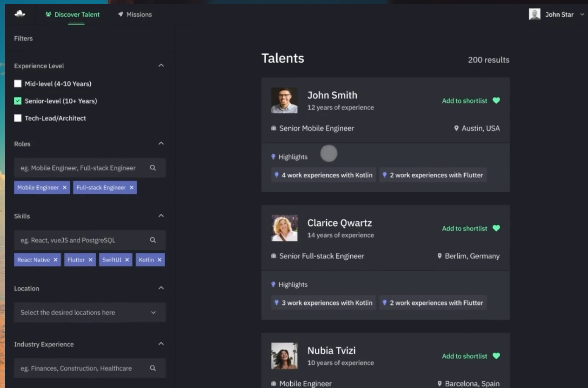588x388 pixels.
Task: Click the heart icon on John Smith's card
Action: [x=496, y=101]
